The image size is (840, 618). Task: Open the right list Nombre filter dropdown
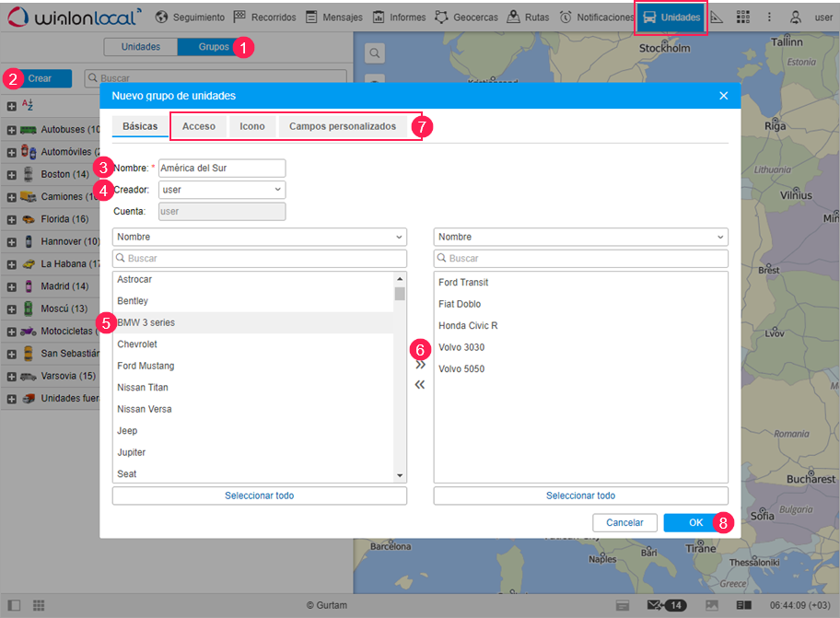point(580,237)
